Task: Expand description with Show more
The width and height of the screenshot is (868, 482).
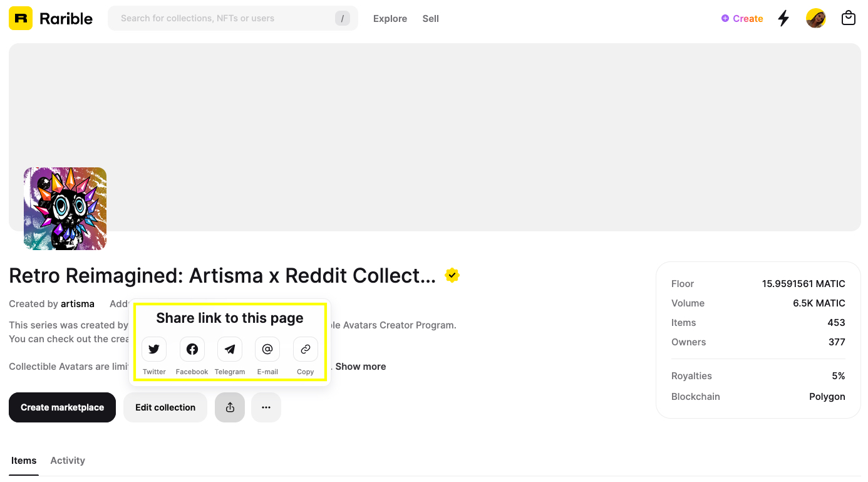Action: (x=361, y=367)
